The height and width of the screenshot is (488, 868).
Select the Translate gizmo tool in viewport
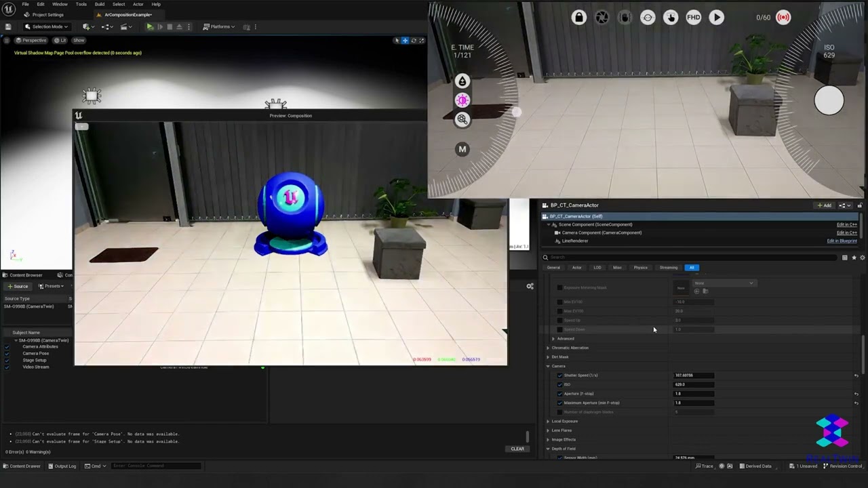(405, 41)
